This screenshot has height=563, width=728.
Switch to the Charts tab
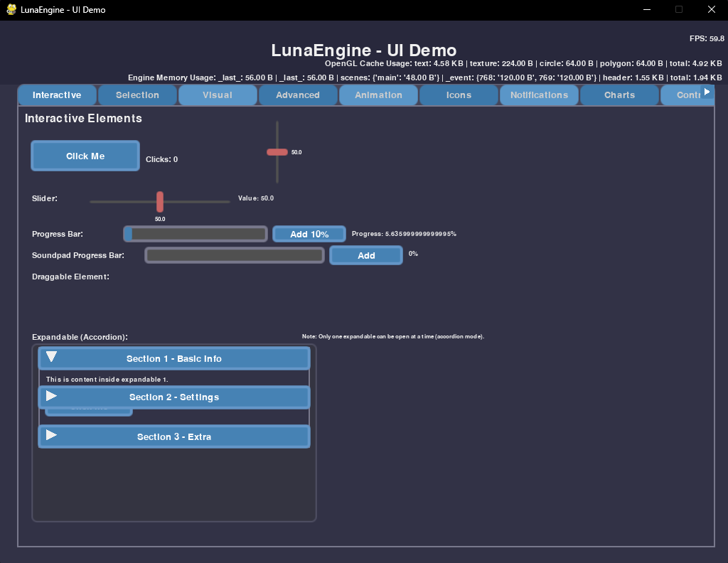click(x=619, y=95)
